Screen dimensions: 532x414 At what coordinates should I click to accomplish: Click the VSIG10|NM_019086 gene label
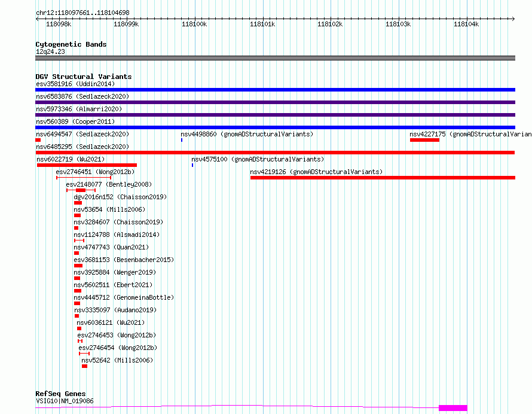click(x=65, y=401)
